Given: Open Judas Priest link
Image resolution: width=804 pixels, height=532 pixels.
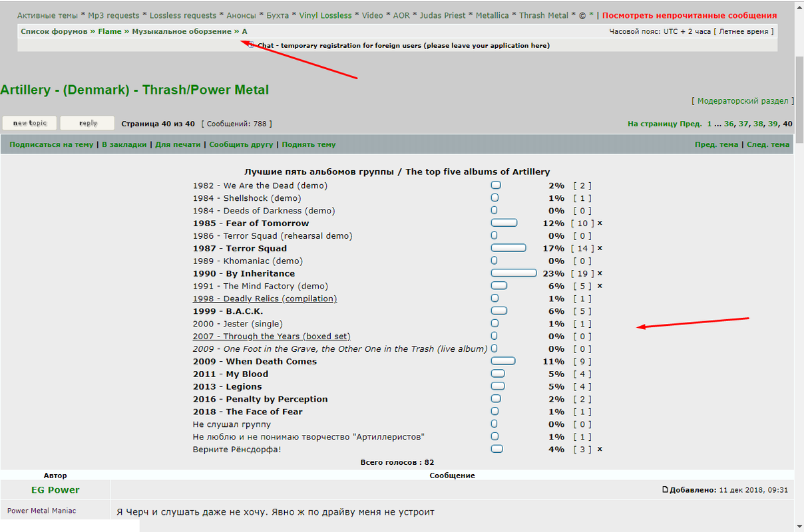Looking at the screenshot, I should click(x=443, y=15).
